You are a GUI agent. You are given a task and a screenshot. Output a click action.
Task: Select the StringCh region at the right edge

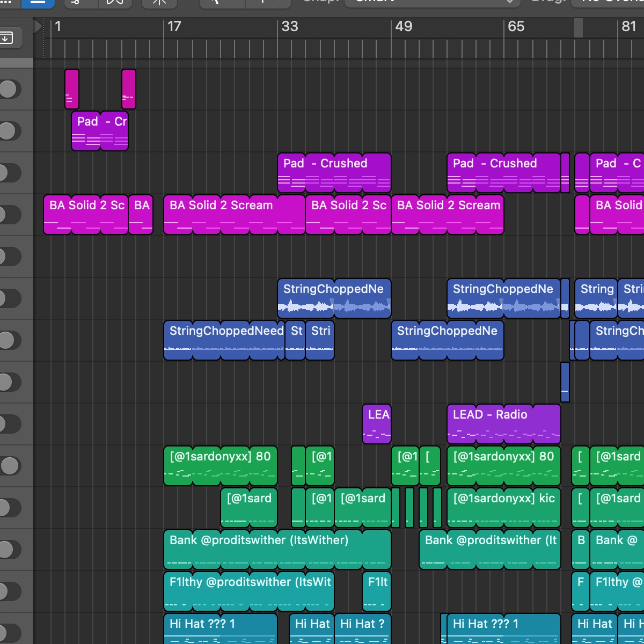[x=617, y=340]
